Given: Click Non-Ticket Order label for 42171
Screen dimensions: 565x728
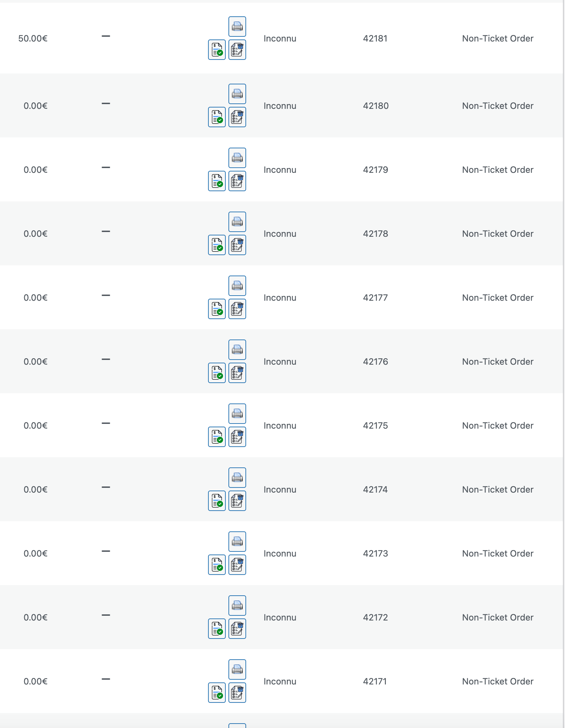Looking at the screenshot, I should tap(498, 681).
